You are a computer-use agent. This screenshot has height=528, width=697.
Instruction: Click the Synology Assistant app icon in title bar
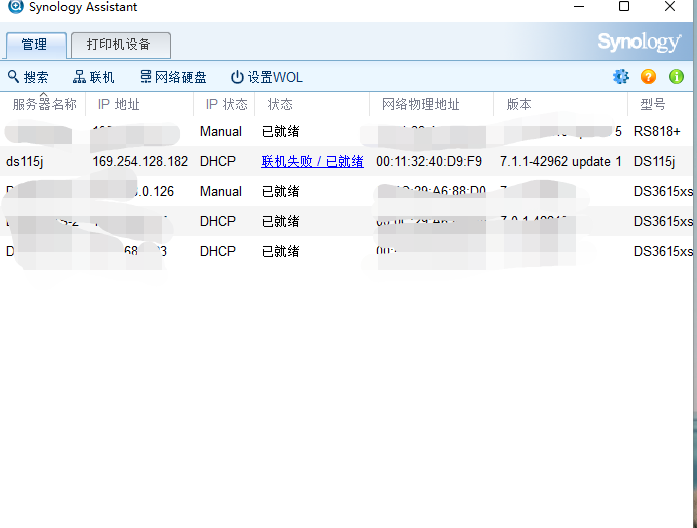[16, 6]
